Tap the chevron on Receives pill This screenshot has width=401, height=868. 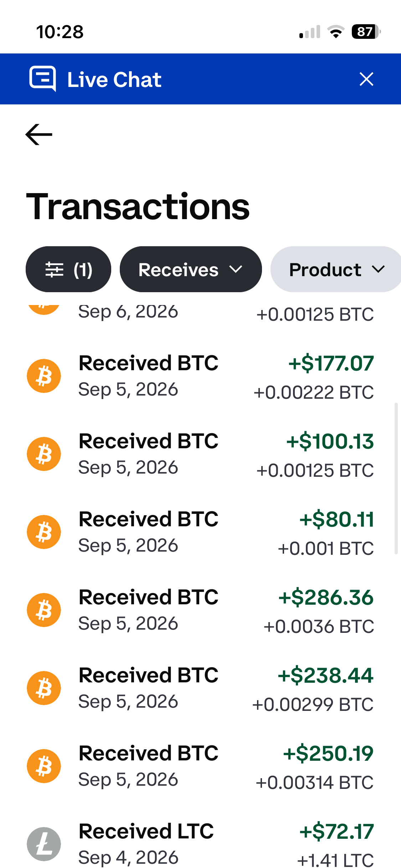[x=236, y=269]
